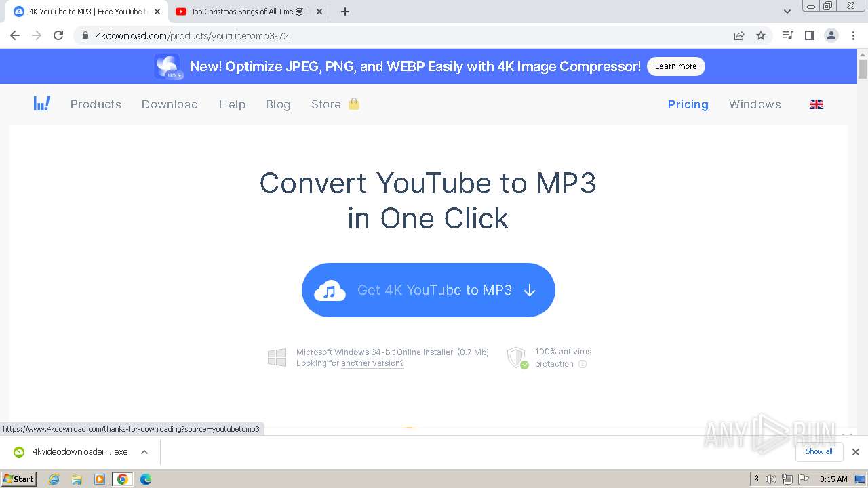Screen dimensions: 868x488
Task: Click the site lock icon in address bar
Action: tap(85, 35)
